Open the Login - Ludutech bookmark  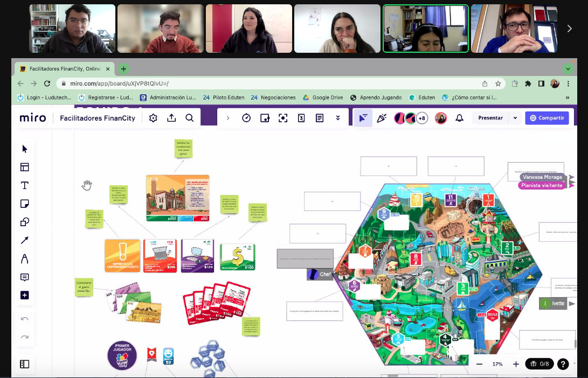(44, 97)
